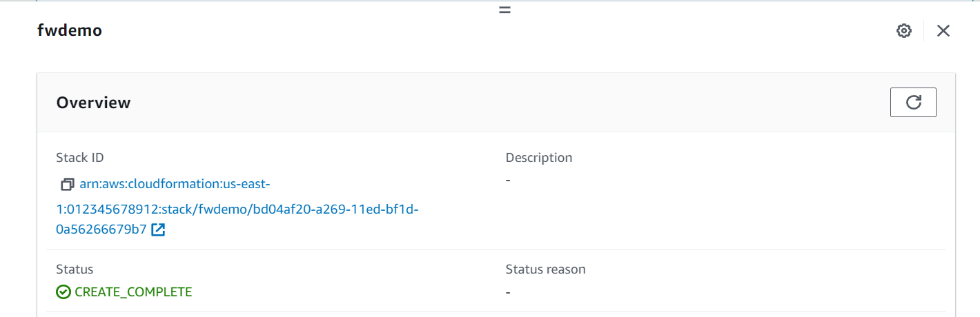Viewport: 980px width, 317px height.
Task: Click the dash value under Description
Action: click(x=508, y=180)
